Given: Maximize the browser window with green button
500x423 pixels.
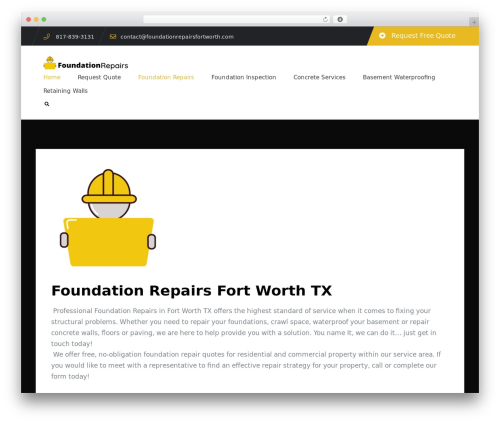Looking at the screenshot, I should click(x=44, y=19).
